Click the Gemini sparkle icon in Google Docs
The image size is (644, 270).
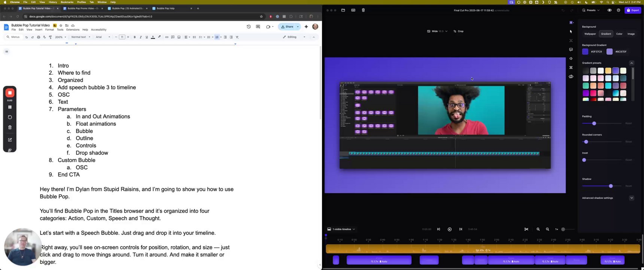[x=306, y=27]
